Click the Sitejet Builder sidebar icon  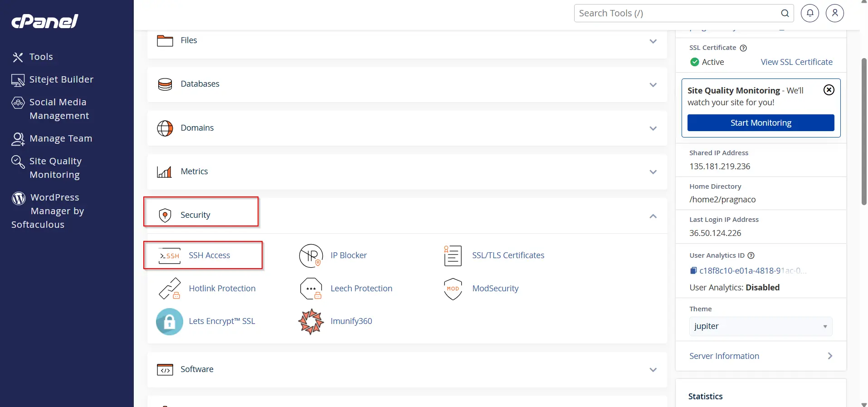coord(18,80)
